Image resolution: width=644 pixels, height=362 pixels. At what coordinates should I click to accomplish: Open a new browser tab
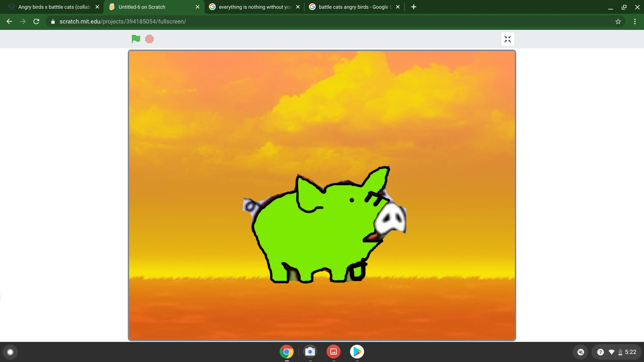414,7
